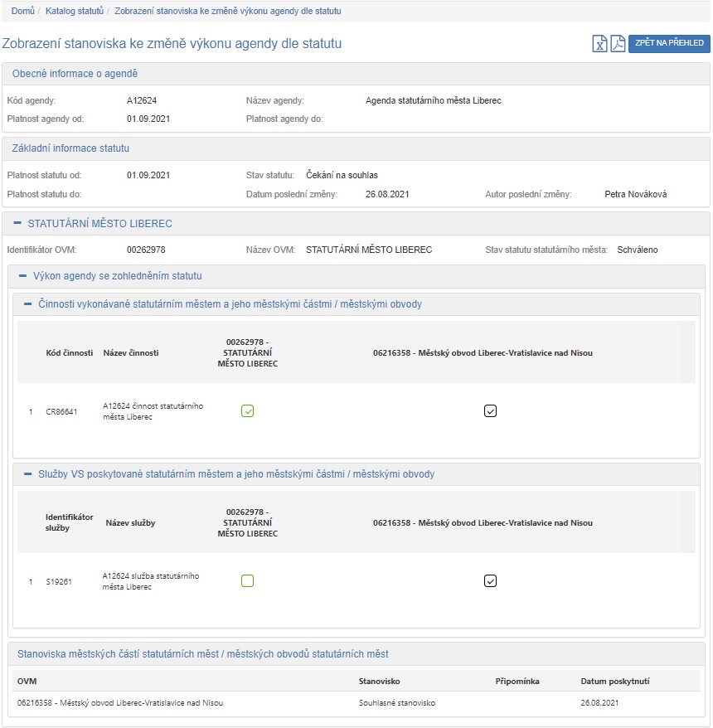This screenshot has width=713, height=728.
Task: Collapse the Činnosti vykonávané statutárním městem panel
Action: click(28, 304)
